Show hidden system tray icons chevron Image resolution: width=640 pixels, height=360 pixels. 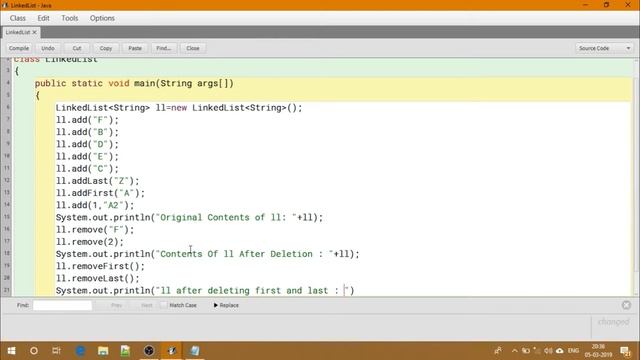tap(514, 351)
